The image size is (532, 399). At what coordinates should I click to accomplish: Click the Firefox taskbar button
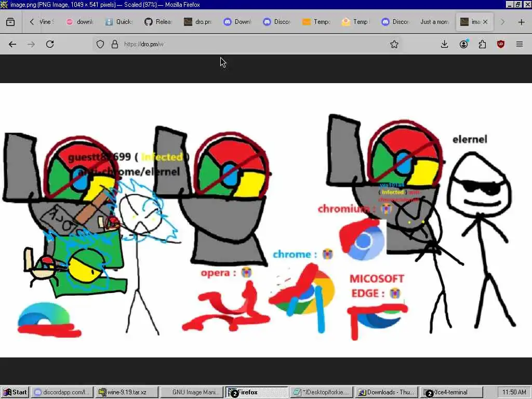pyautogui.click(x=257, y=392)
